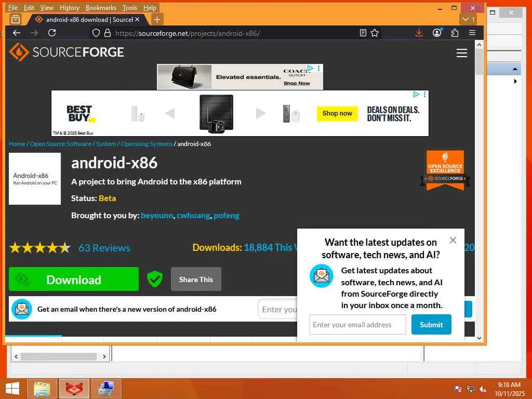Click the address bar URL
The image size is (532, 399).
coord(187,33)
